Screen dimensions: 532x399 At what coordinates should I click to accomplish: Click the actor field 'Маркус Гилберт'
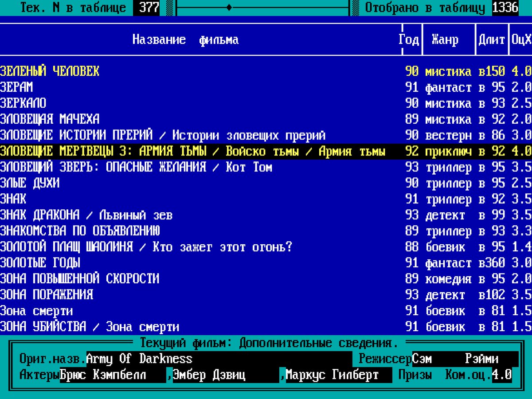[339, 375]
